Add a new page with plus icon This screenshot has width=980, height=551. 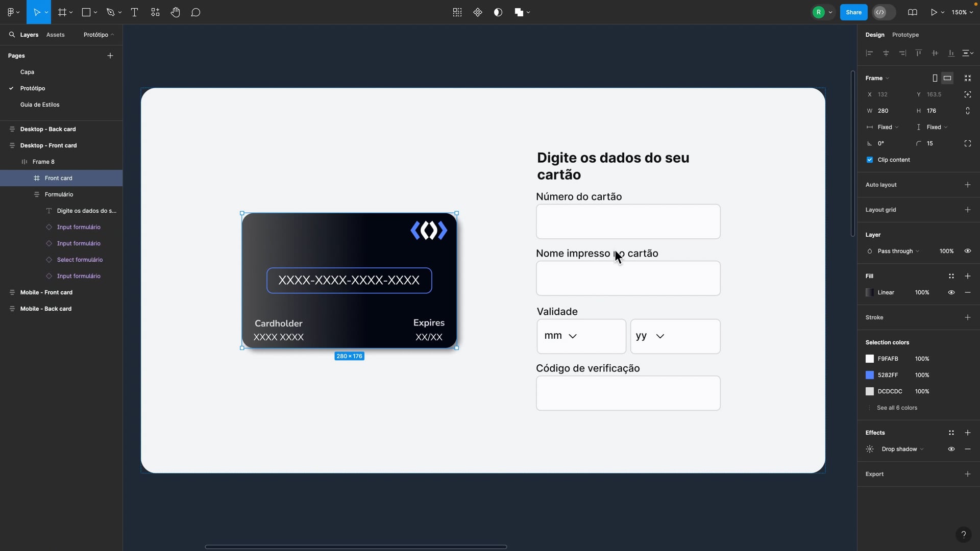(110, 56)
